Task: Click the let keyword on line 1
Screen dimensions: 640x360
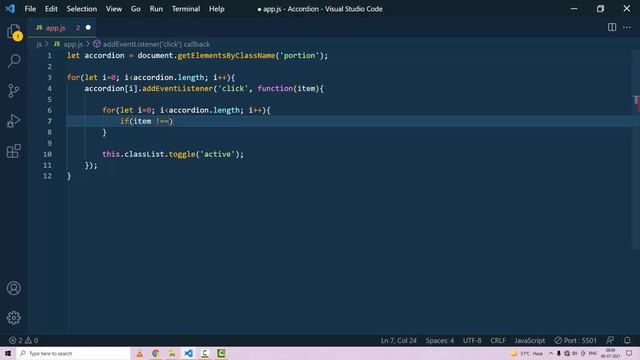Action: point(73,56)
